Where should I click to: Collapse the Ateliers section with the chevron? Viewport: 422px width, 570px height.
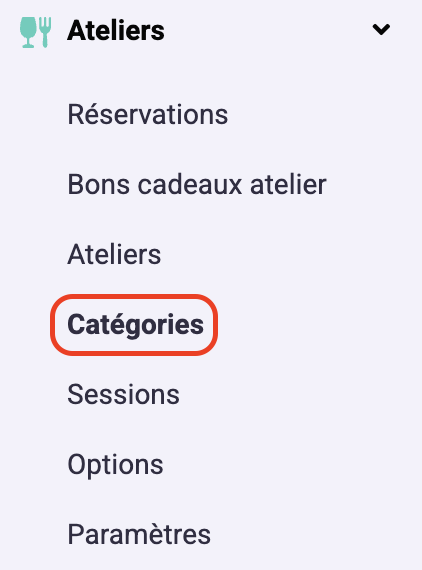pyautogui.click(x=381, y=29)
